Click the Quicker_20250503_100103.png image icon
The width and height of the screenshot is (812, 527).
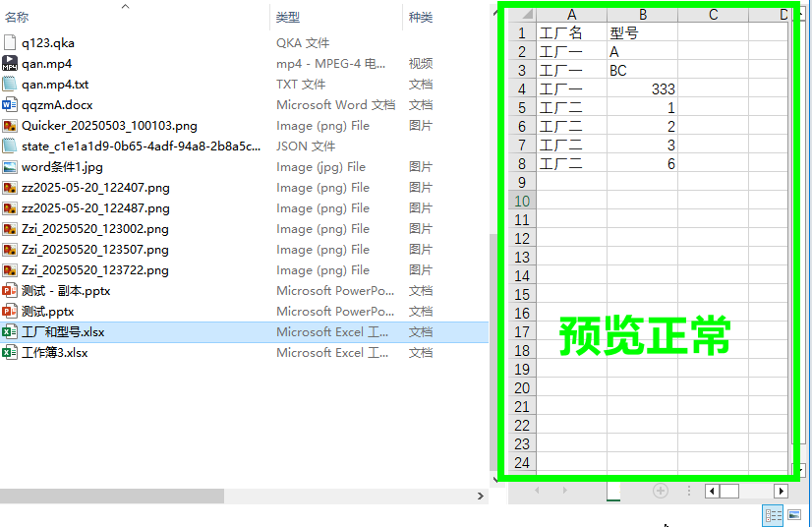pyautogui.click(x=9, y=126)
